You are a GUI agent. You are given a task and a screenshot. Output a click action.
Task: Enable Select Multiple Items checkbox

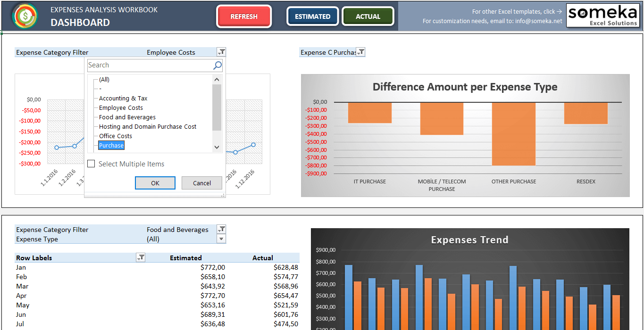pos(91,164)
